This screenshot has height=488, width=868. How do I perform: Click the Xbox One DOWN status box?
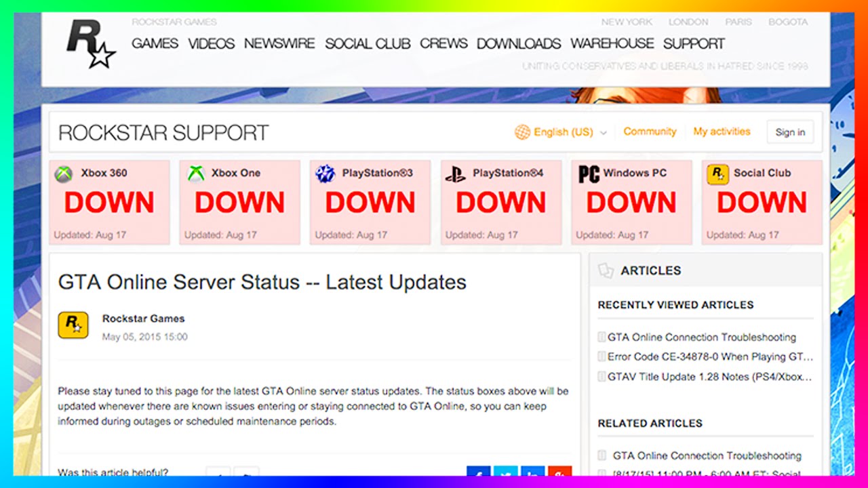click(x=239, y=202)
